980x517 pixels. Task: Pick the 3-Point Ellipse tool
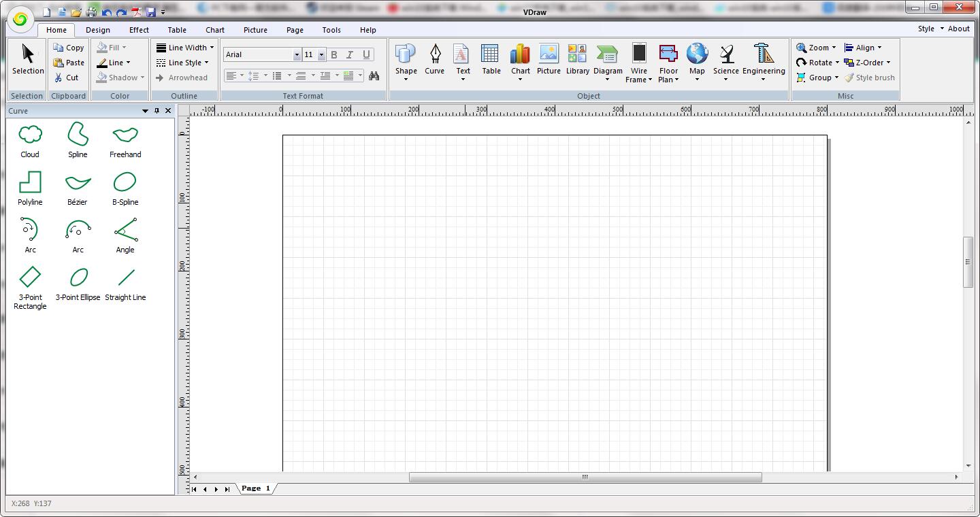(78, 283)
